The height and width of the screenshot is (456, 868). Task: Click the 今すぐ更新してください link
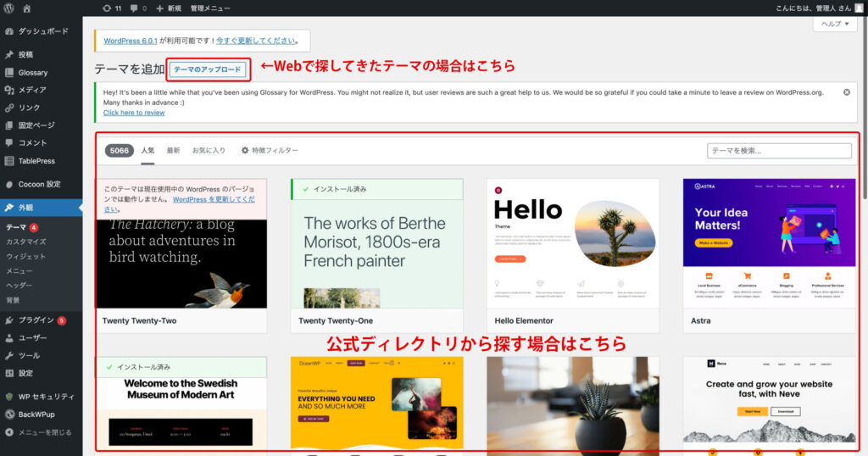point(255,40)
